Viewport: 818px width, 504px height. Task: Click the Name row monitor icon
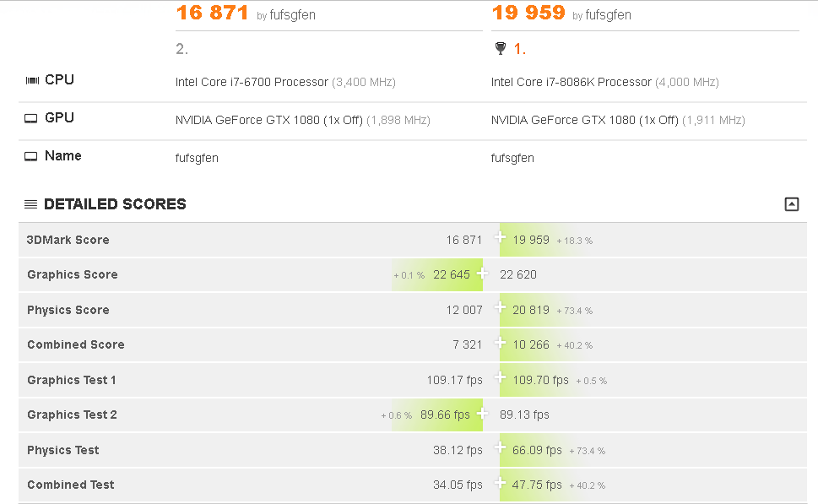[x=30, y=156]
